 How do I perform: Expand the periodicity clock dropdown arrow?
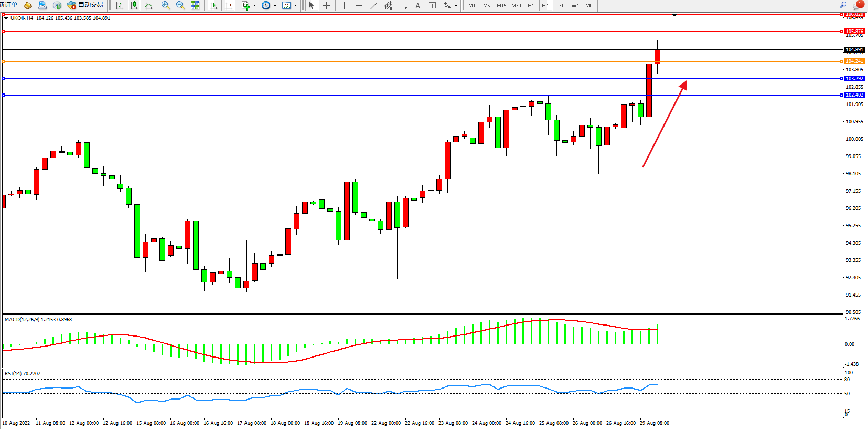(275, 5)
